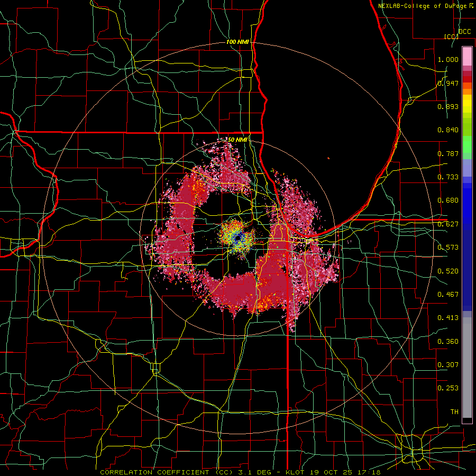
Task: Select the 0.893 value on the scale
Action: [x=448, y=106]
